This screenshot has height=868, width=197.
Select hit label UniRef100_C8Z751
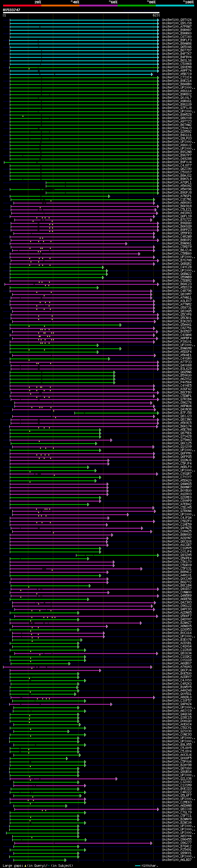point(177,328)
